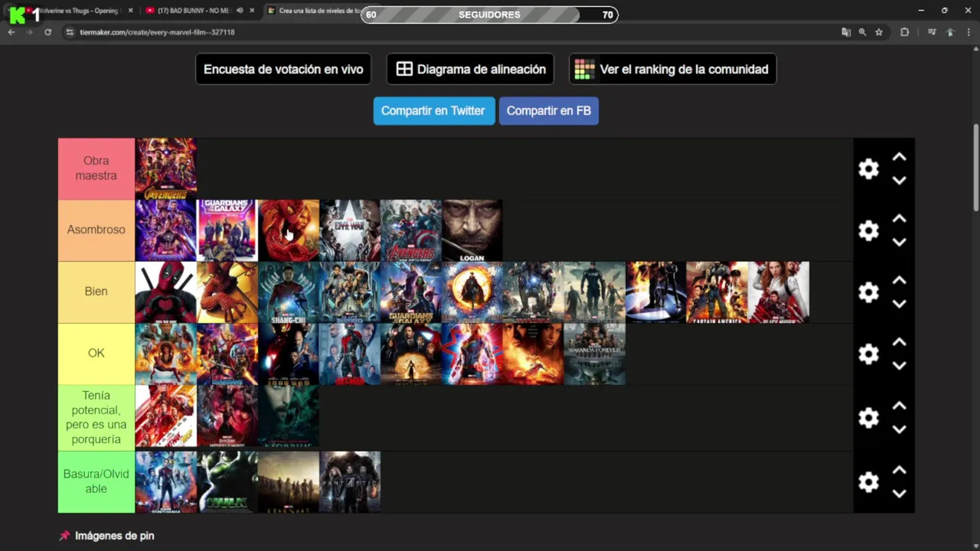
Task: Click Compartir en Twitter button
Action: [433, 111]
